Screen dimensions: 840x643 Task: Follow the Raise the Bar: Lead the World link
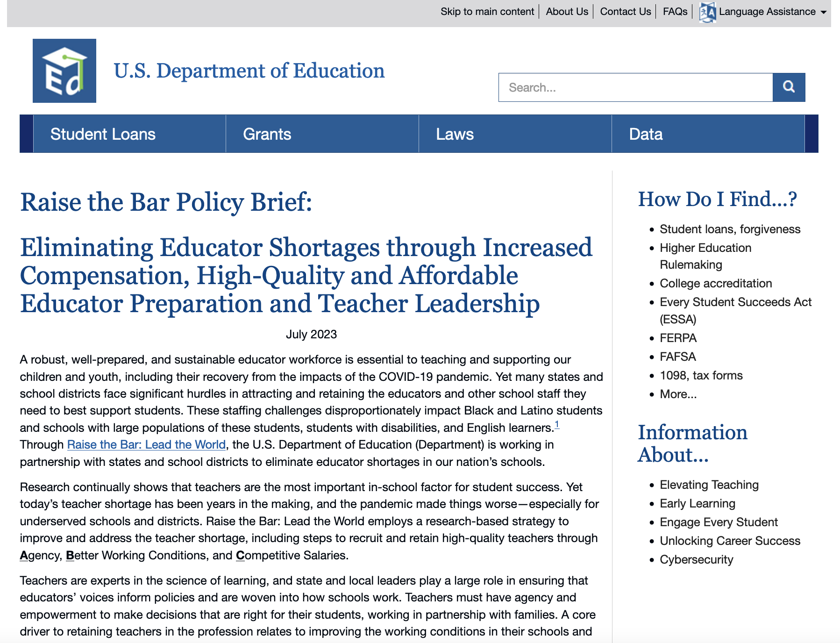click(146, 444)
